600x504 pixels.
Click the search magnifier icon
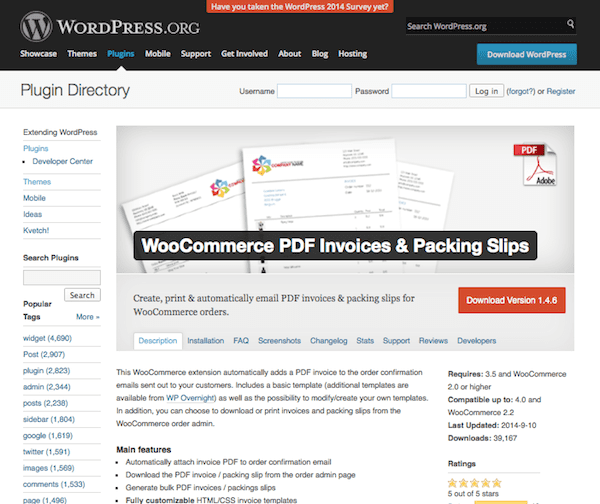coord(570,24)
